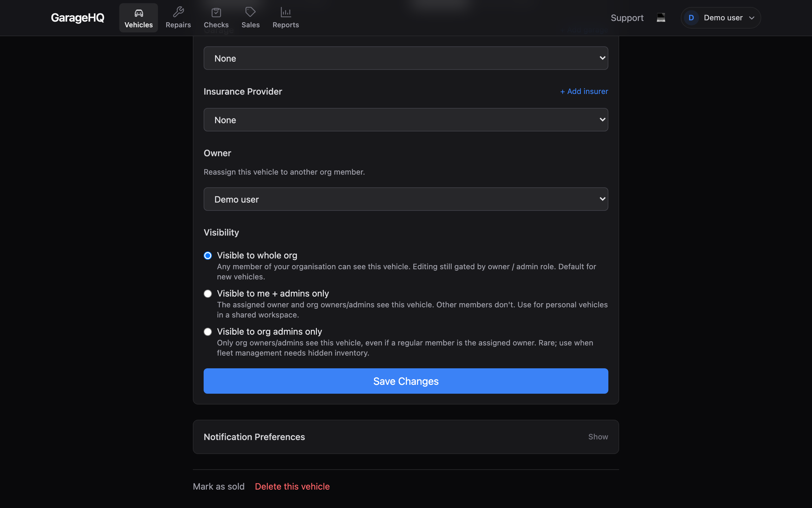Click the + Add insurer link
The width and height of the screenshot is (812, 508).
(x=584, y=91)
